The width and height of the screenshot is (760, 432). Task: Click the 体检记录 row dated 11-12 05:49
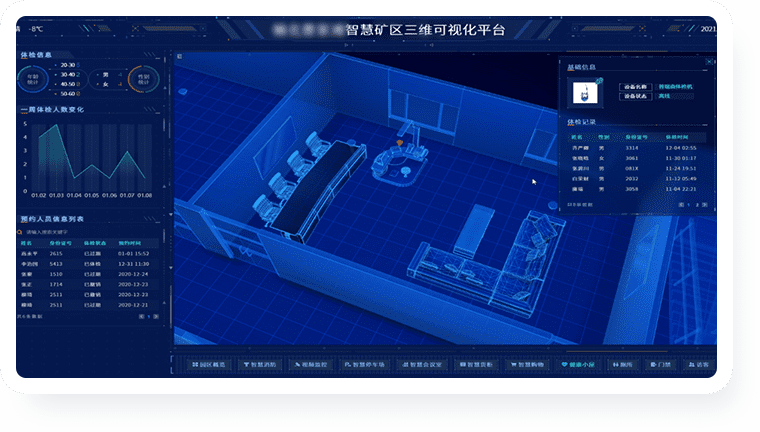636,178
